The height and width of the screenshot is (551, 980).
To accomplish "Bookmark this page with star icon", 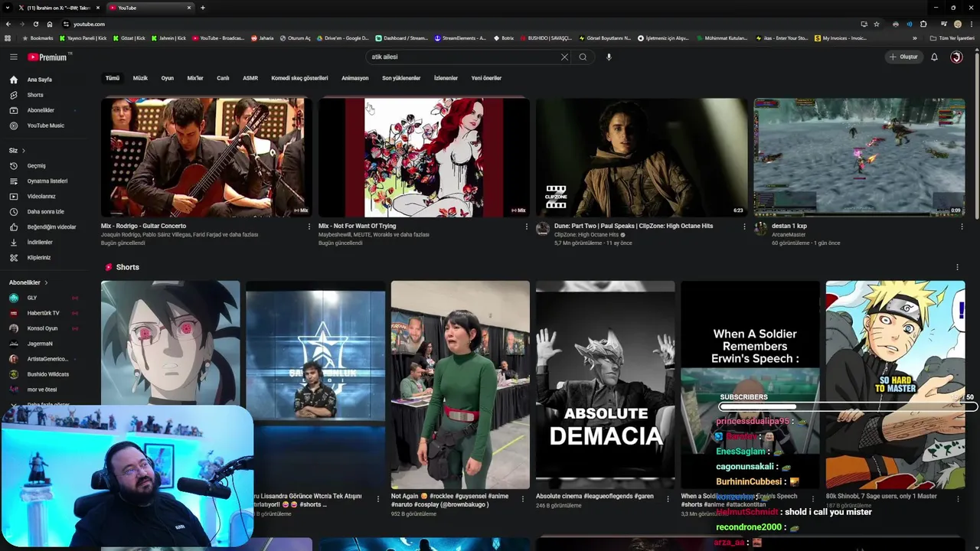I will pos(877,24).
